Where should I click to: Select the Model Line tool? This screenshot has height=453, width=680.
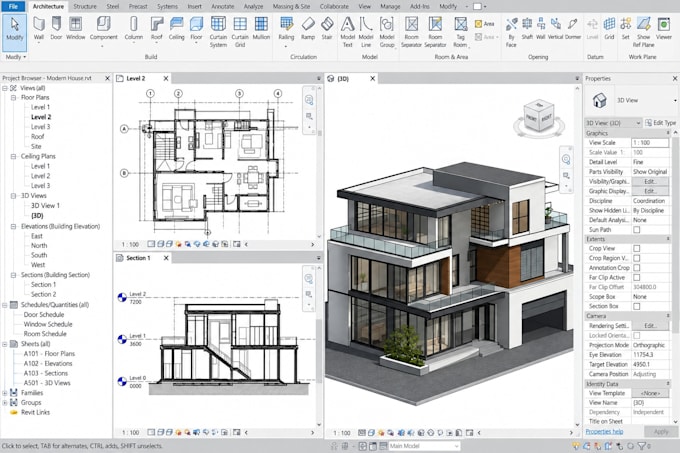tap(366, 32)
